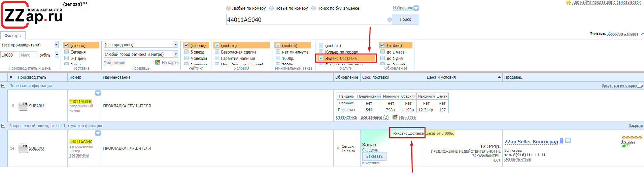644x176 pixels.
Task: Open the все замены link in row 14
Action: click(x=79, y=155)
